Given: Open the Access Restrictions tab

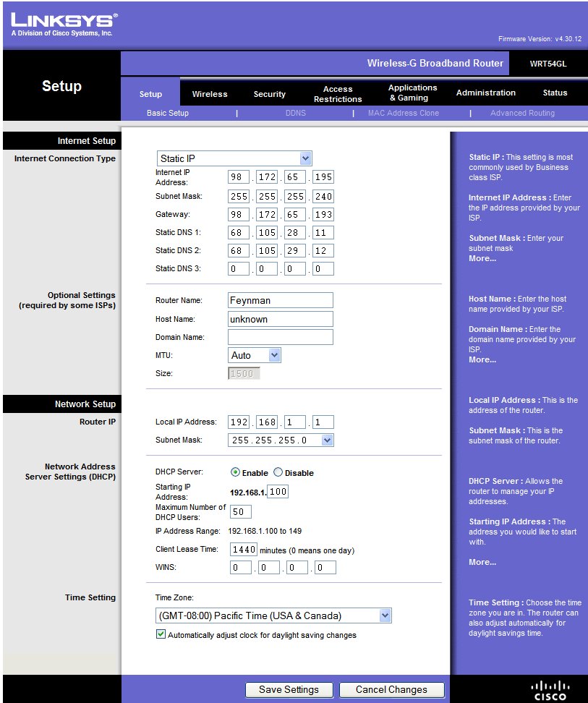Looking at the screenshot, I should [x=338, y=94].
